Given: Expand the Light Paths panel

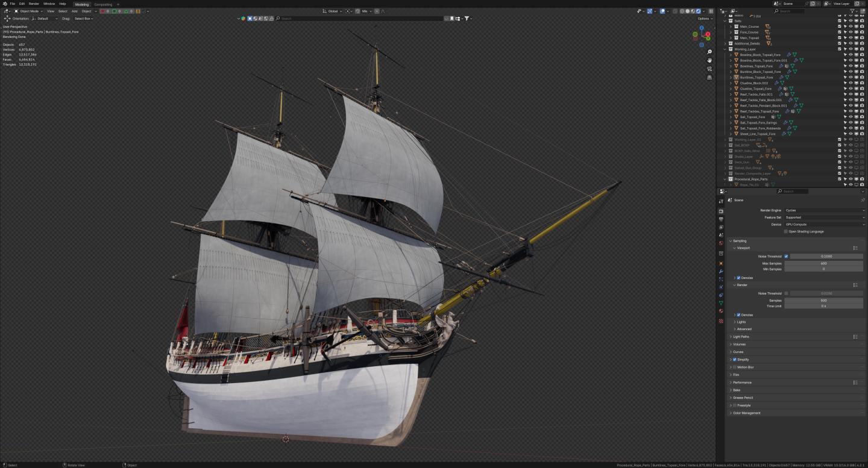Looking at the screenshot, I should tap(741, 337).
